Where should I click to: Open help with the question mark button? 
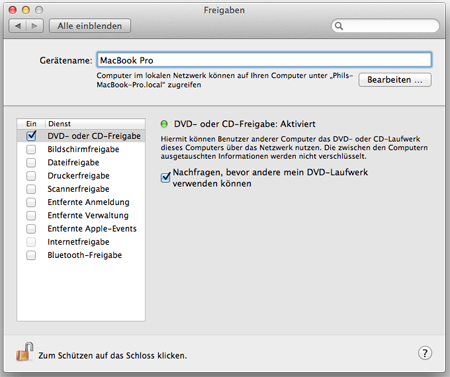[x=425, y=353]
